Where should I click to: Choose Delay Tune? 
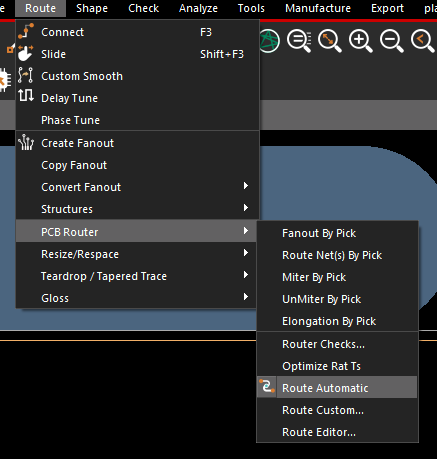[x=138, y=98]
